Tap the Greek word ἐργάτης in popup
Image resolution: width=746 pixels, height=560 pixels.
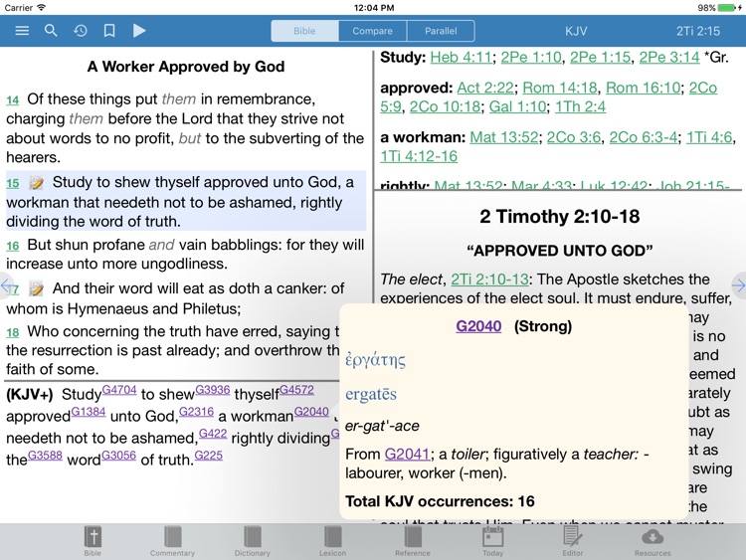click(x=375, y=360)
